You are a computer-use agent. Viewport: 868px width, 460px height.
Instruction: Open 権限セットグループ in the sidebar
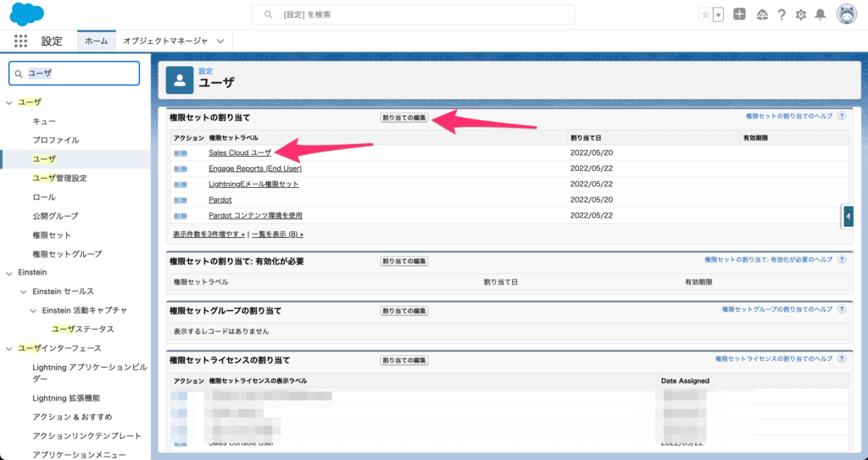pos(67,253)
